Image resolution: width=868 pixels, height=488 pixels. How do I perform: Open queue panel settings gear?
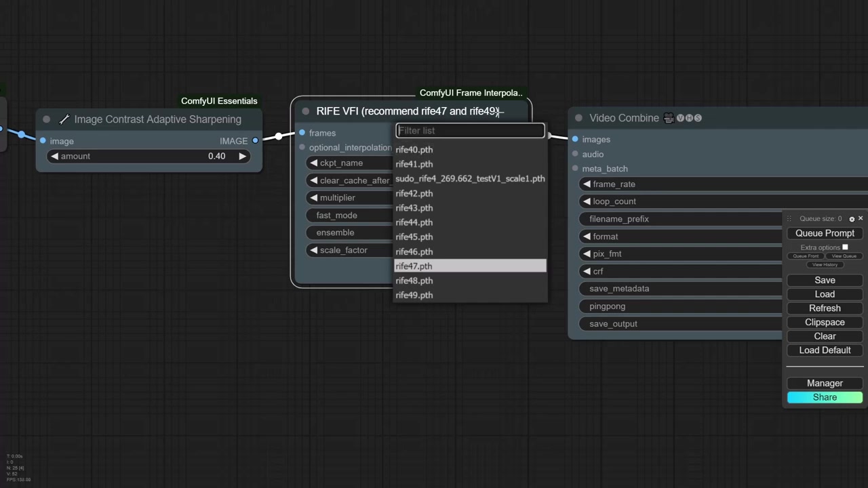click(x=852, y=219)
